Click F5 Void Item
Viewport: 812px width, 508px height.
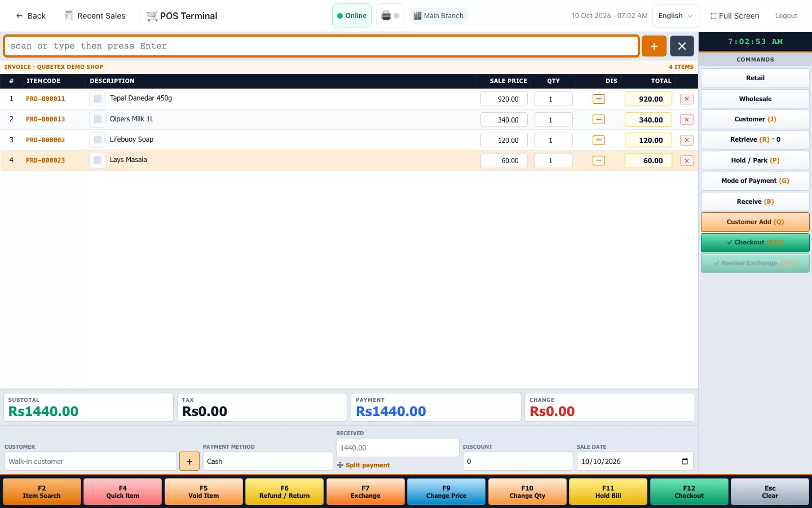click(x=204, y=492)
